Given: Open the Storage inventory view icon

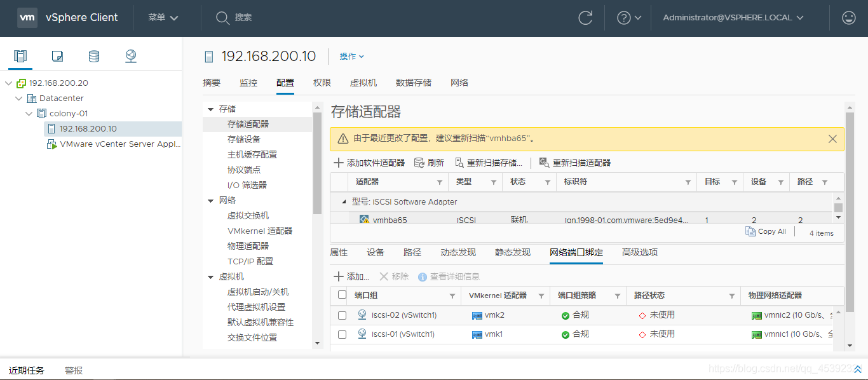Looking at the screenshot, I should click(94, 57).
